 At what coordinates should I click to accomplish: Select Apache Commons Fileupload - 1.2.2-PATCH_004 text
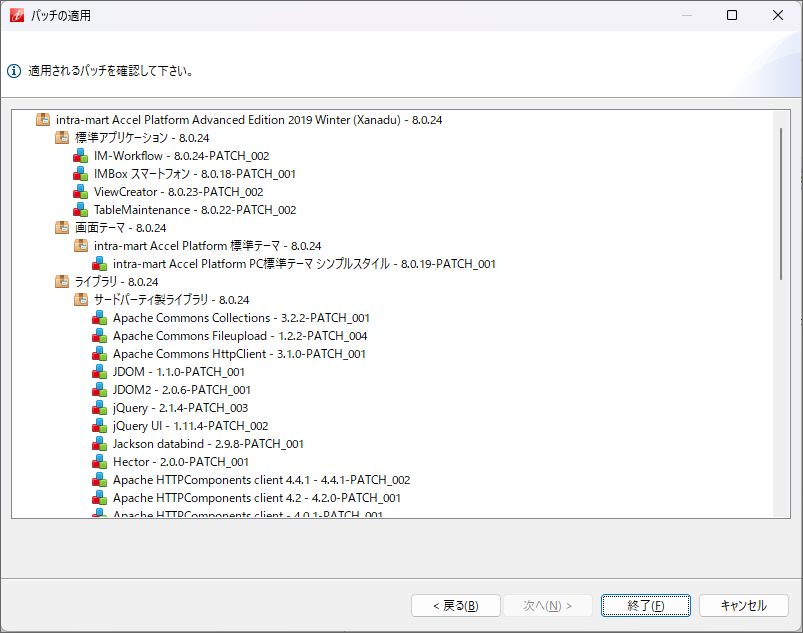pos(240,336)
